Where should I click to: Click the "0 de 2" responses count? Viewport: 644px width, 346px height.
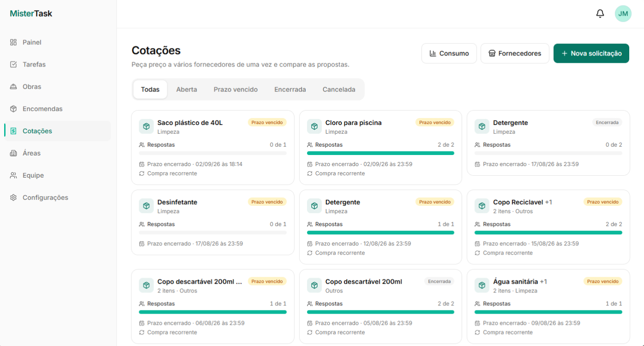pos(614,145)
